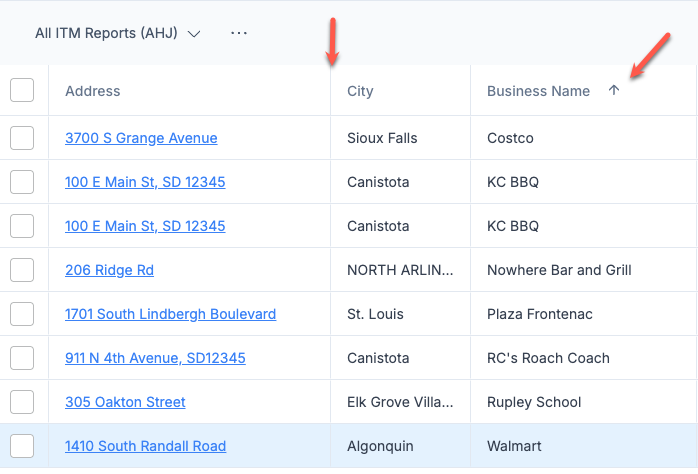Click the Business Name sort ascending arrow
Screen dimensions: 698x474
[614, 90]
